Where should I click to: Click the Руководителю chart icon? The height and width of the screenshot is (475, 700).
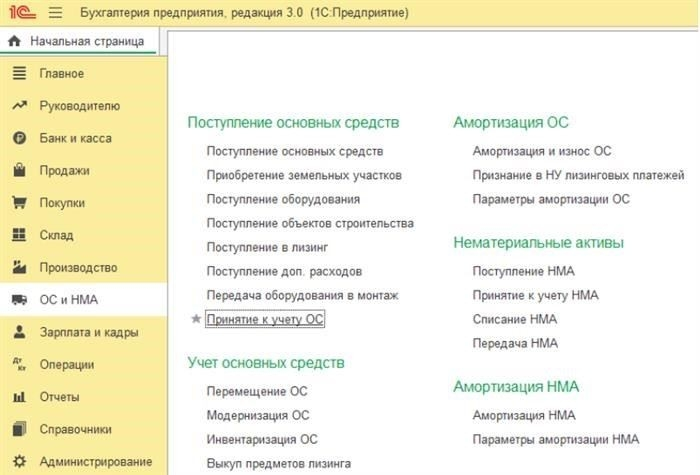18,106
